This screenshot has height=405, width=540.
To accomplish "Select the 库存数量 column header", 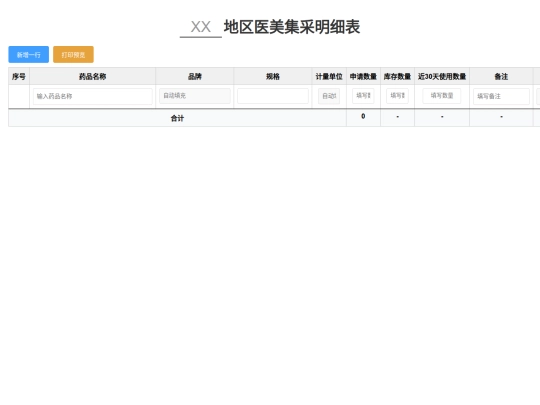I will click(397, 76).
